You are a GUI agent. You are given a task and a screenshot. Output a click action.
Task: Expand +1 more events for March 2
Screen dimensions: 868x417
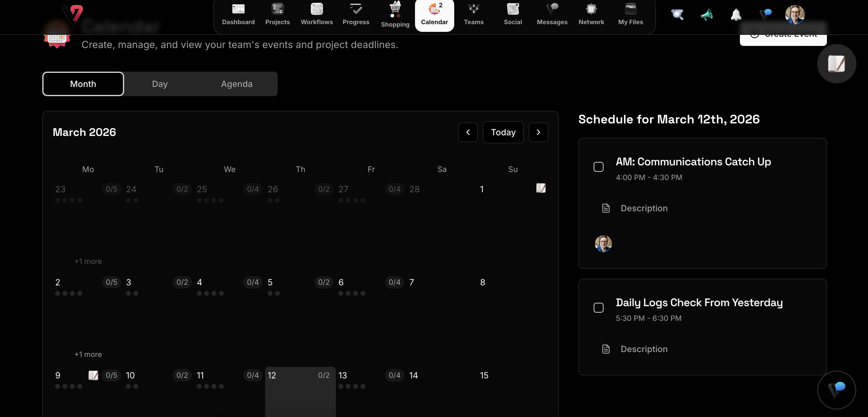click(88, 355)
